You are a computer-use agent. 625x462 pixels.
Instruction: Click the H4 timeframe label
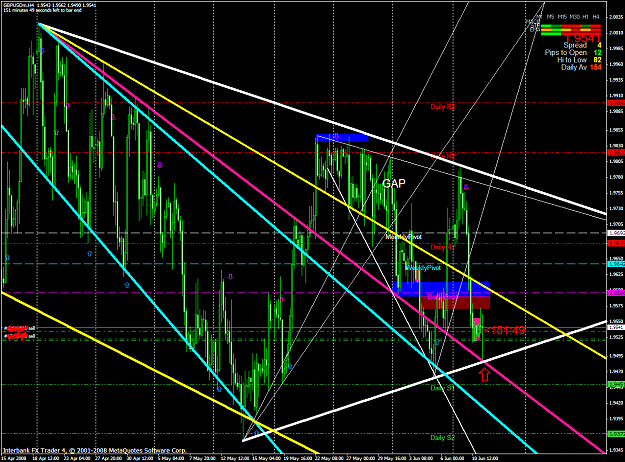click(596, 17)
